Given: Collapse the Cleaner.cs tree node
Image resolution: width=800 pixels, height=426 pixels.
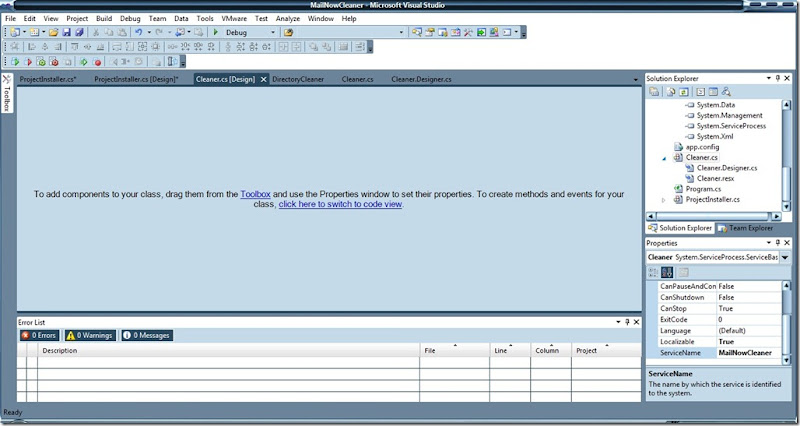Looking at the screenshot, I should tap(664, 158).
